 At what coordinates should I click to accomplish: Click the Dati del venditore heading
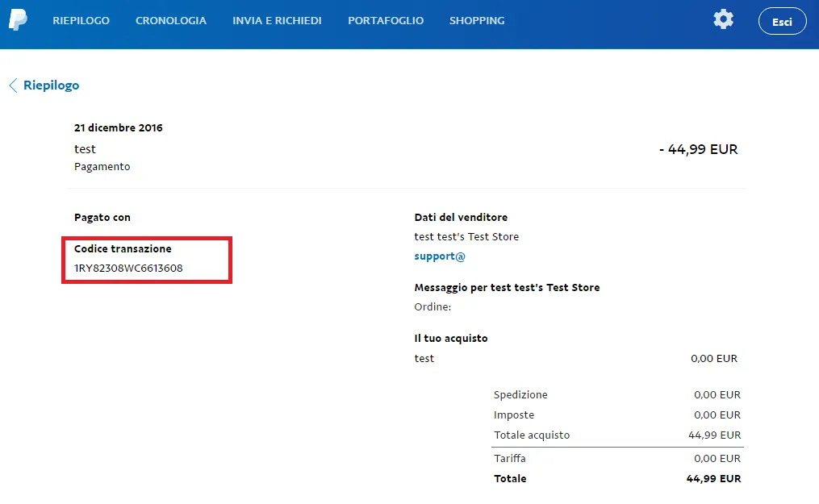click(x=461, y=217)
